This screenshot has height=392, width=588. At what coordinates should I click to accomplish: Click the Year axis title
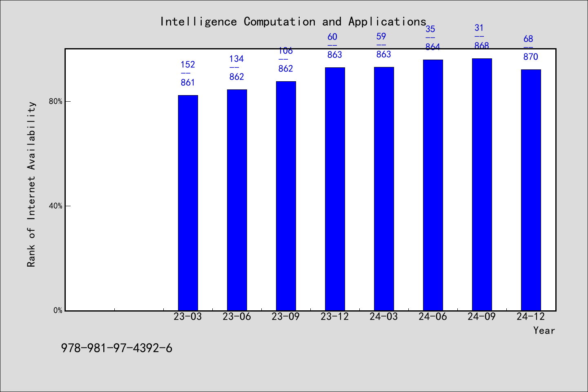544,331
